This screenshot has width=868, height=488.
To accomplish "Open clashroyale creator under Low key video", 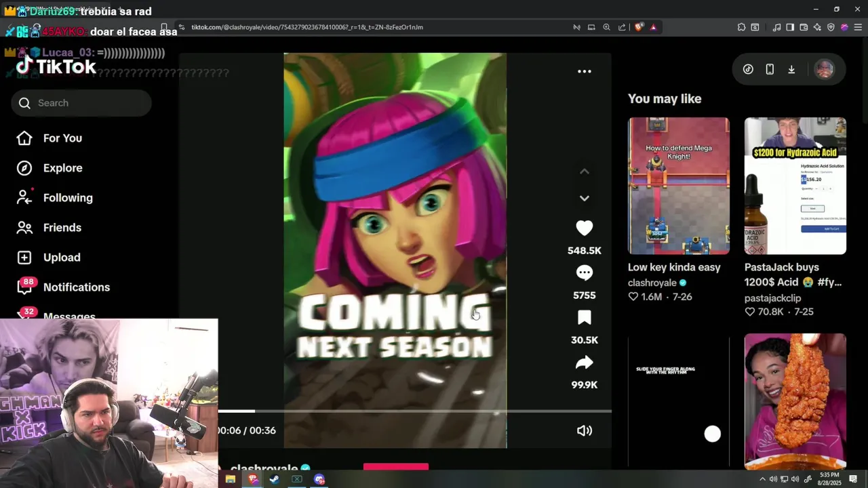I will pyautogui.click(x=652, y=283).
